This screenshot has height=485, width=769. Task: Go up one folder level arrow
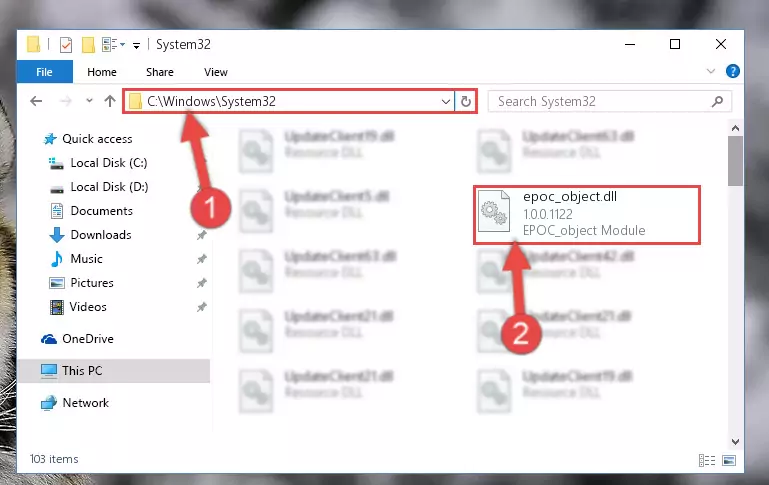110,102
